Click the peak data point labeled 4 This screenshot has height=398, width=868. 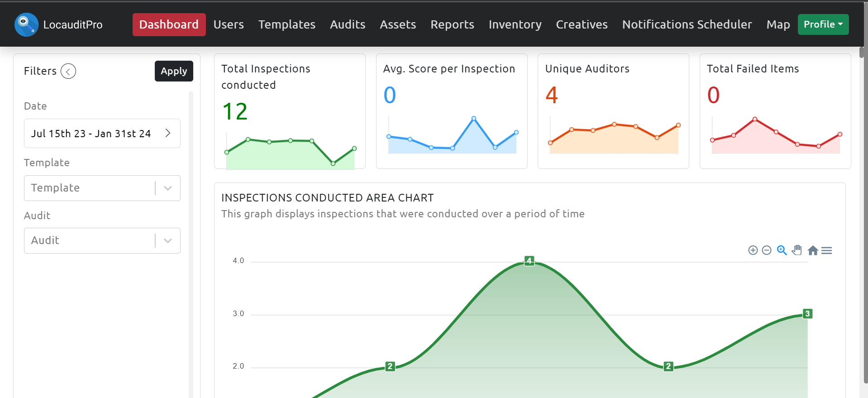pyautogui.click(x=529, y=261)
